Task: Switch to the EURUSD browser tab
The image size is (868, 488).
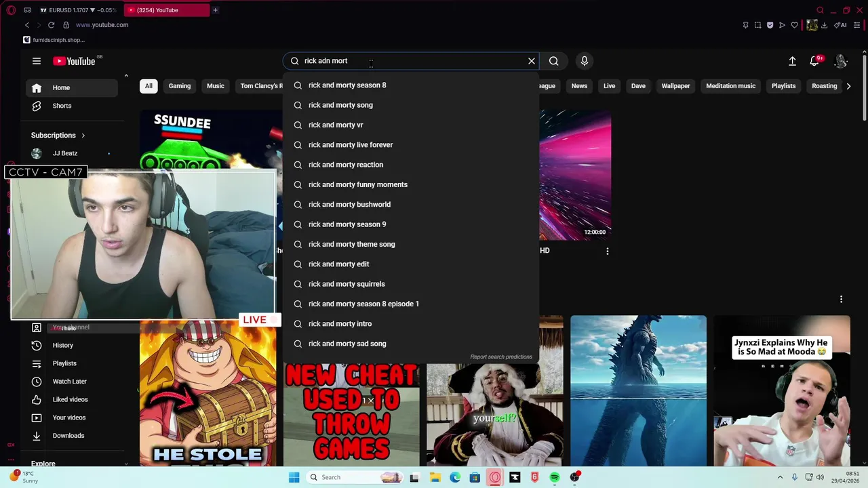Action: click(78, 10)
